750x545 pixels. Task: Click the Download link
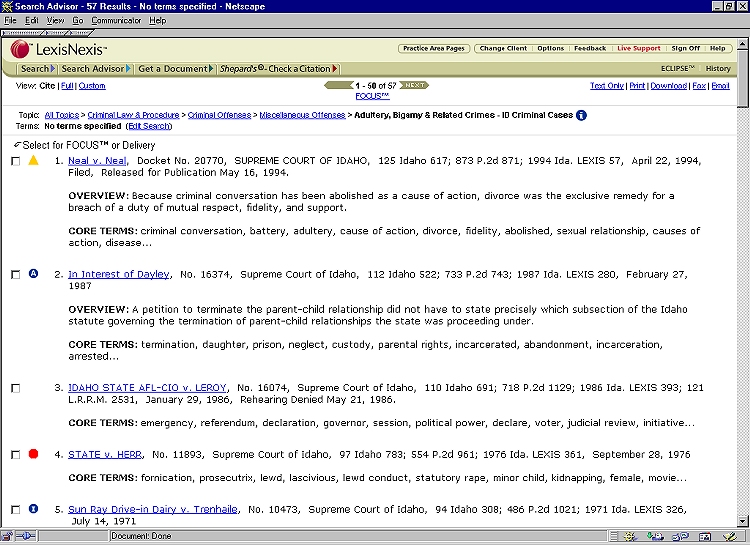click(669, 86)
